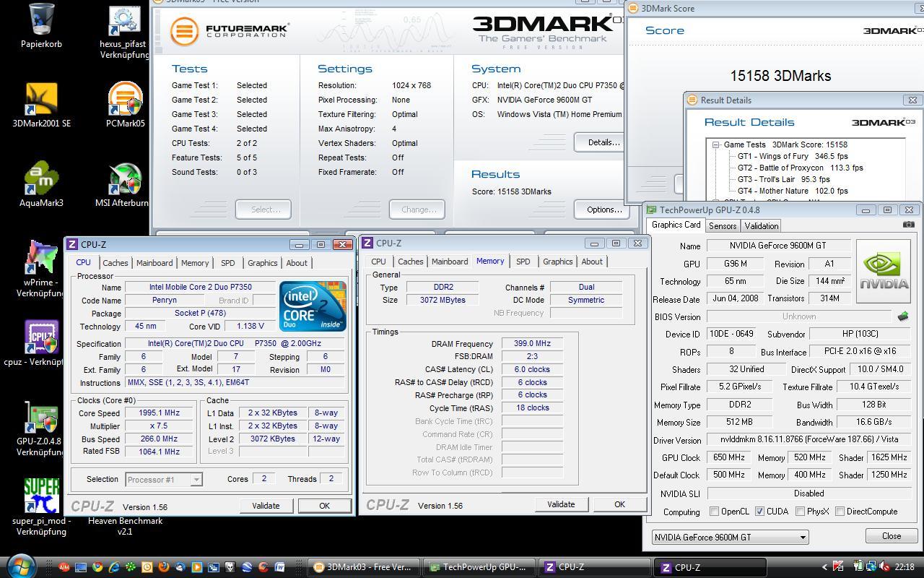Click Validate in the left CPU-Z window
The image size is (924, 578).
point(266,506)
